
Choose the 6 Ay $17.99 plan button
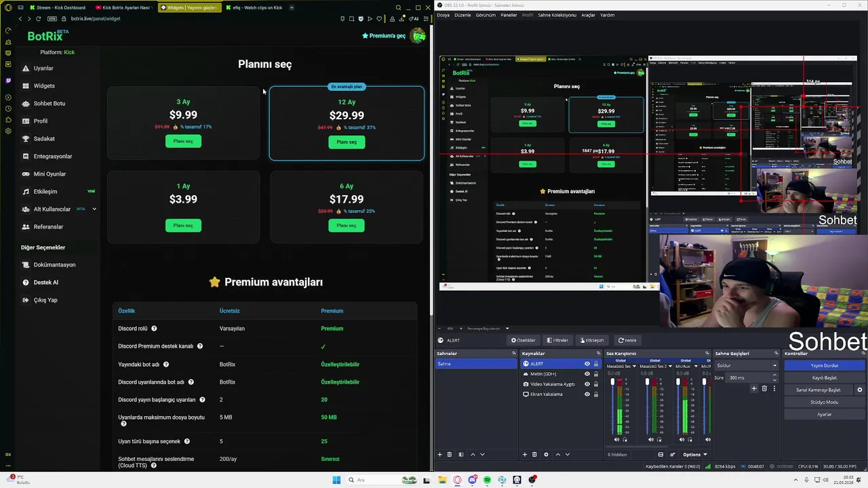point(347,225)
